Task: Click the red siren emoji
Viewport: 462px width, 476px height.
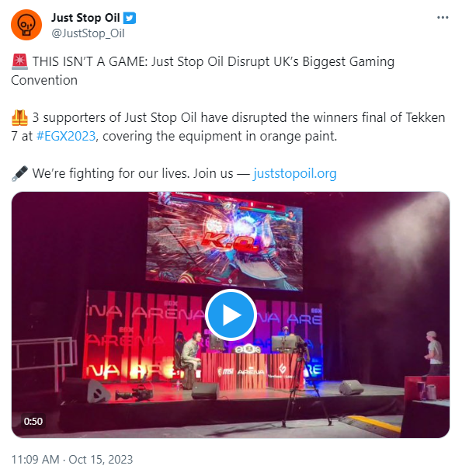Action: tap(19, 61)
